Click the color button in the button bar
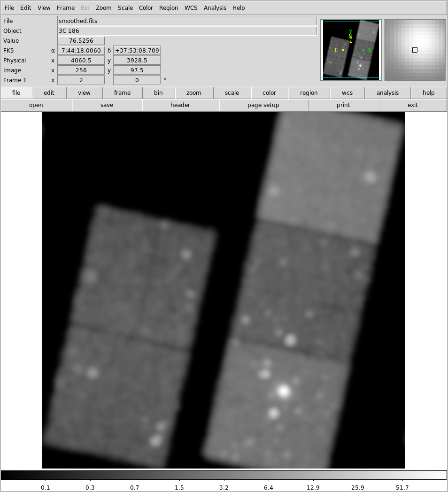The width and height of the screenshot is (448, 492). coord(269,93)
